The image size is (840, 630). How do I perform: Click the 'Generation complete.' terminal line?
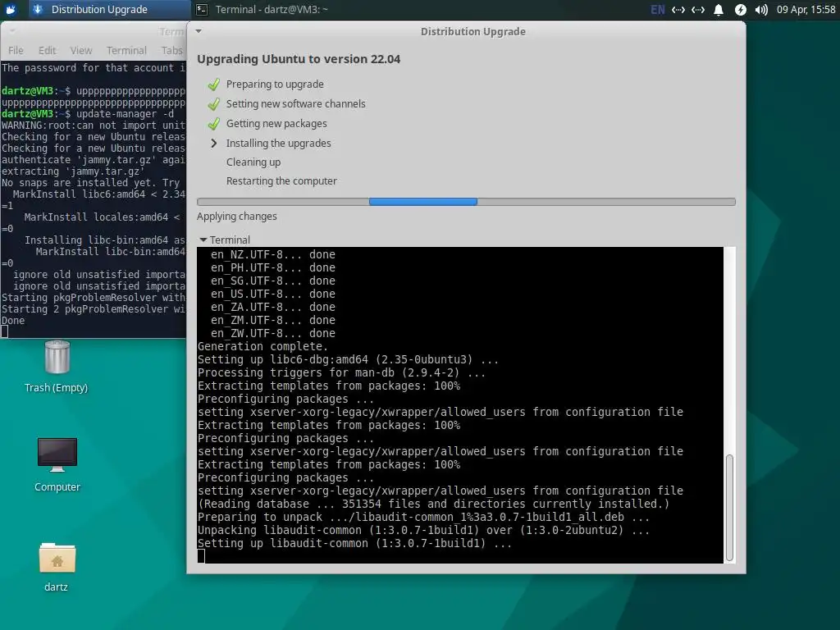coord(262,347)
